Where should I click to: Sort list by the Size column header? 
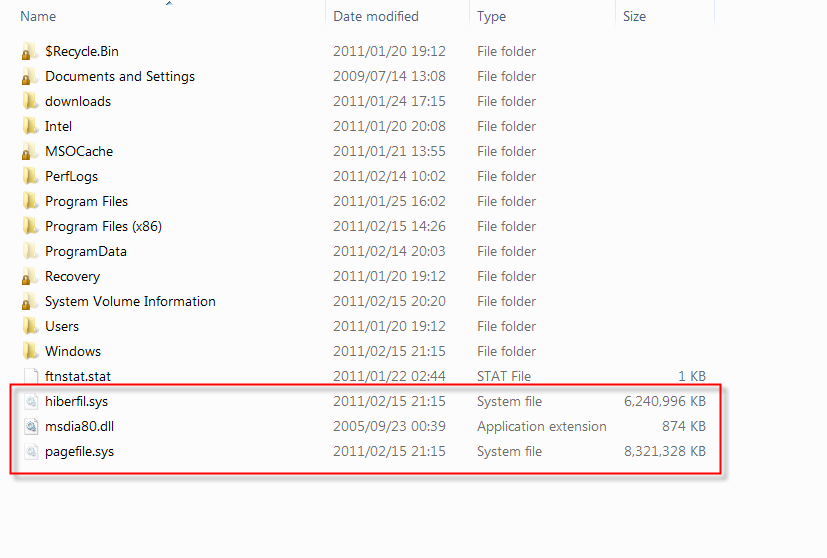(634, 16)
